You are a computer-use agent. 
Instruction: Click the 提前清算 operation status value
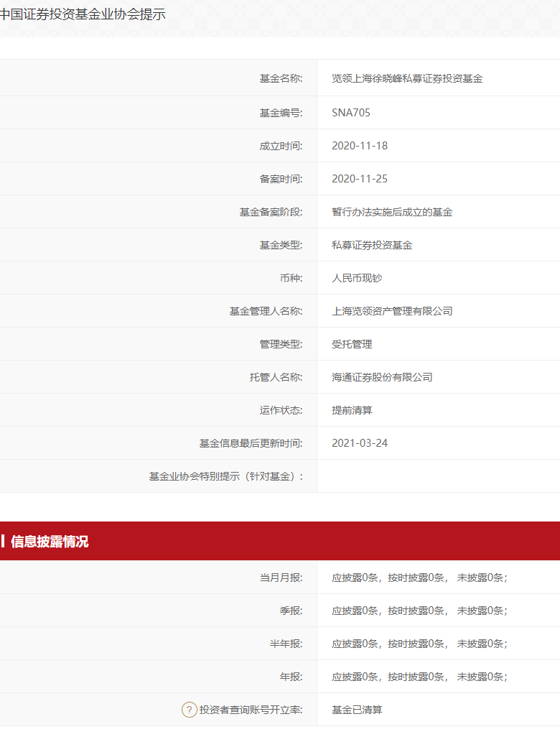(352, 410)
